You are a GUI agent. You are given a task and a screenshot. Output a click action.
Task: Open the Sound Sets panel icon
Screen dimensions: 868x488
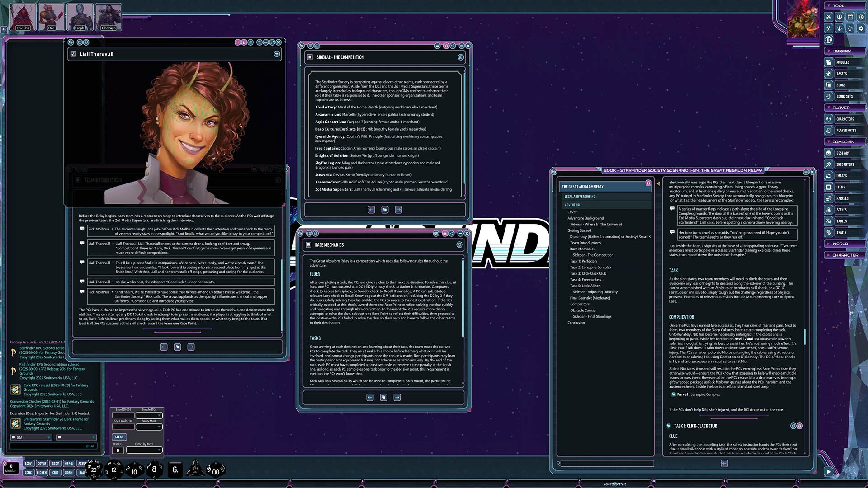(x=829, y=96)
